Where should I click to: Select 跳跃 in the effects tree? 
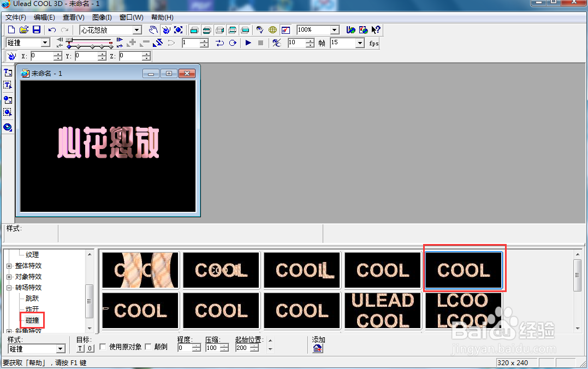(32, 299)
